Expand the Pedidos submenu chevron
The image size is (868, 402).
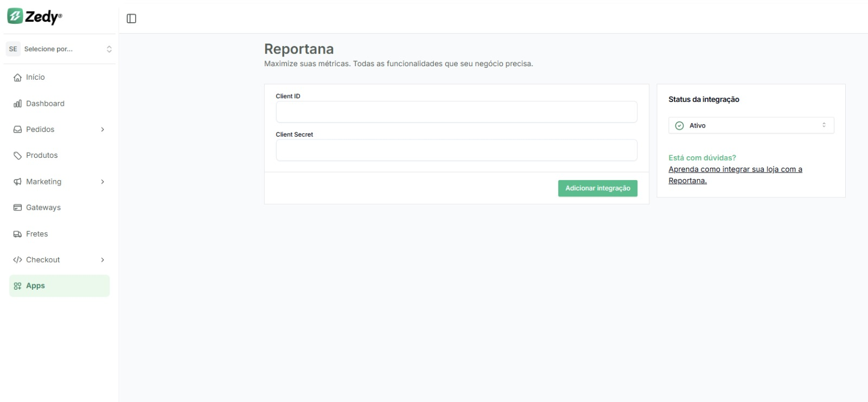(x=103, y=130)
